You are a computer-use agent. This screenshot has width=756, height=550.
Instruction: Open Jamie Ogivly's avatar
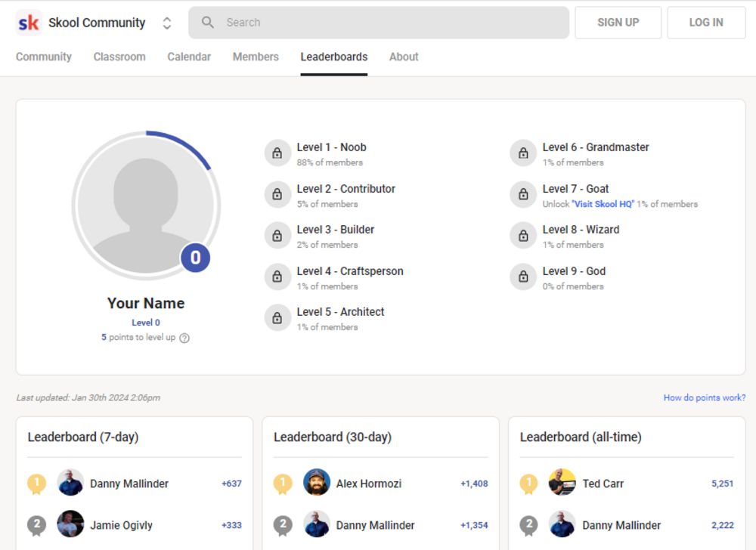point(70,524)
